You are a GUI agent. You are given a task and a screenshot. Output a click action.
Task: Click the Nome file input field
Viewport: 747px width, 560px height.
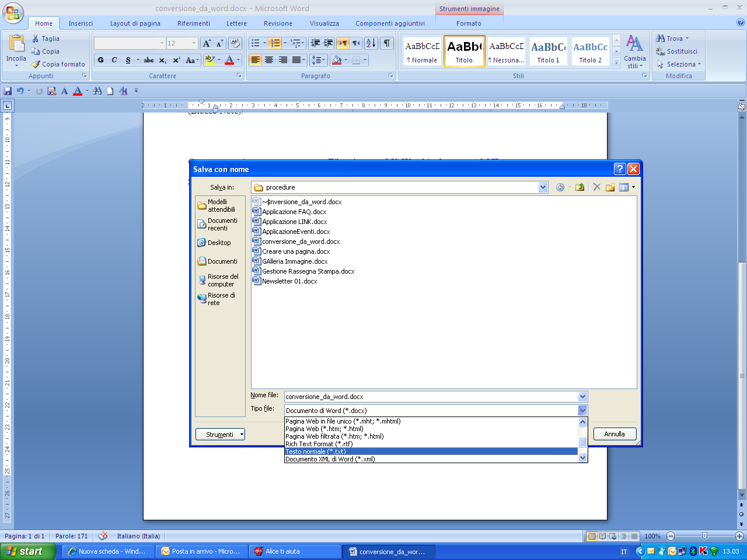pos(431,397)
